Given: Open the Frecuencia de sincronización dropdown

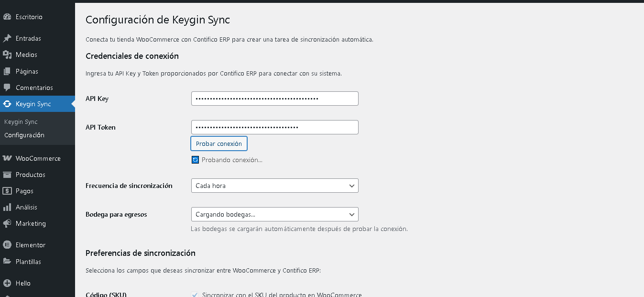Looking at the screenshot, I should 274,186.
